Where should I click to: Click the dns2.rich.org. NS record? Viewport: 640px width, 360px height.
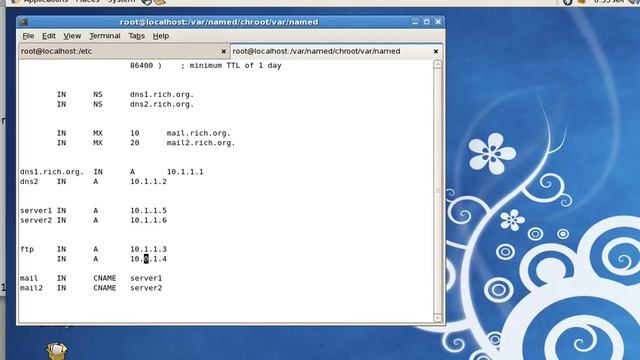(x=162, y=104)
